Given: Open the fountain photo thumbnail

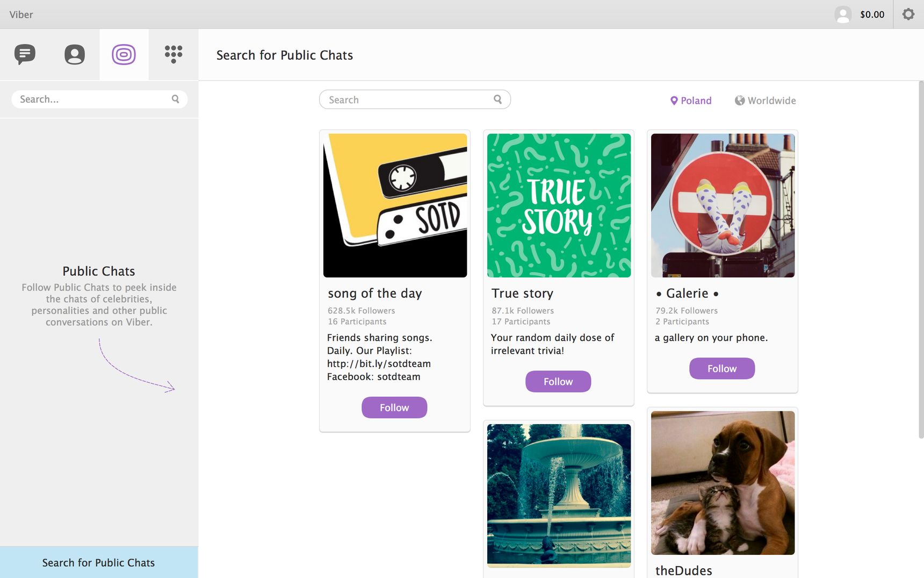Looking at the screenshot, I should click(x=559, y=496).
